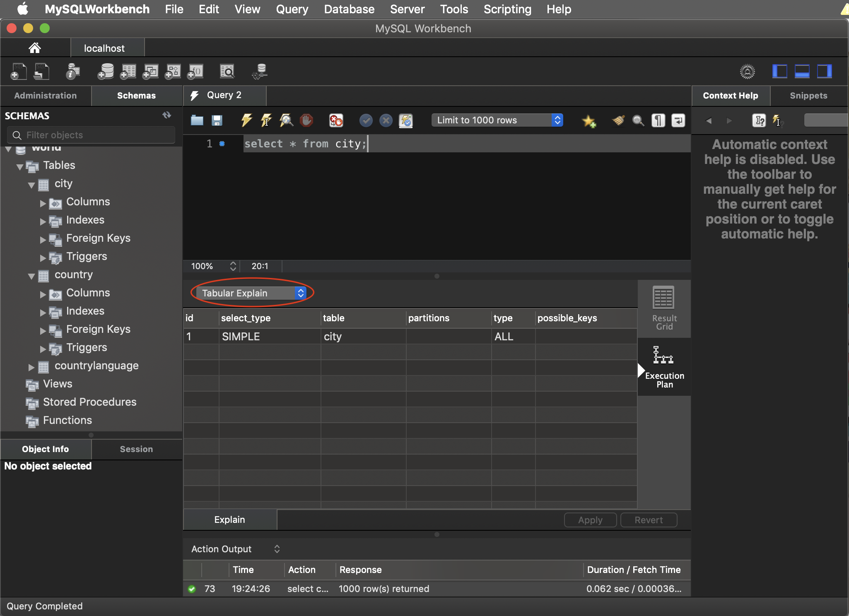Viewport: 849px width, 616px height.
Task: Click the Explain result tab
Action: (x=230, y=520)
